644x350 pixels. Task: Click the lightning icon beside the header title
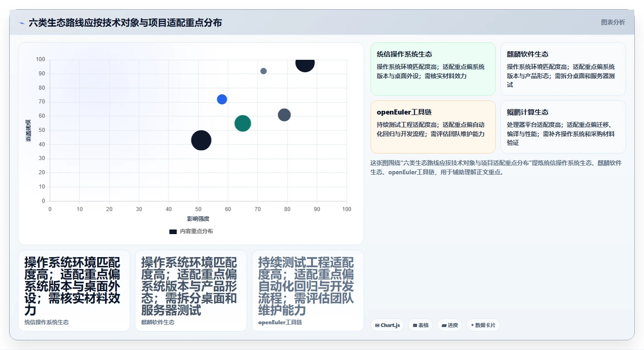pyautogui.click(x=22, y=23)
